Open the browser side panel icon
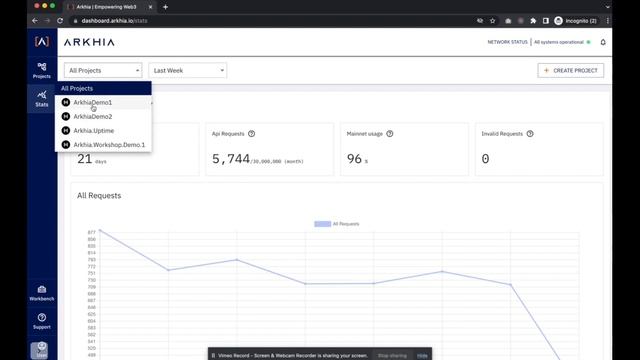 tap(546, 20)
